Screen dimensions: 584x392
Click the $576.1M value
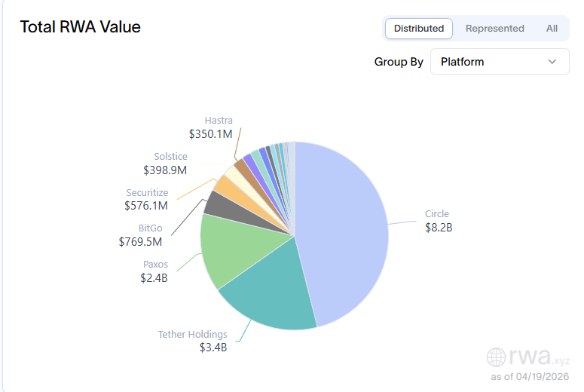pos(146,206)
